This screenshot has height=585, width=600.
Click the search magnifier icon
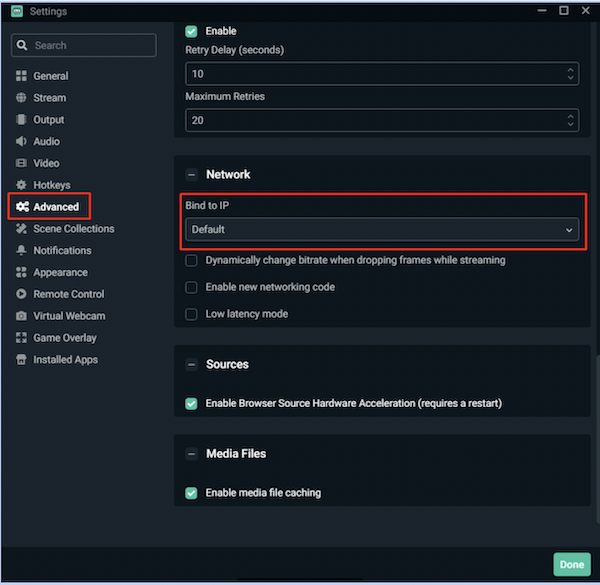click(x=22, y=45)
